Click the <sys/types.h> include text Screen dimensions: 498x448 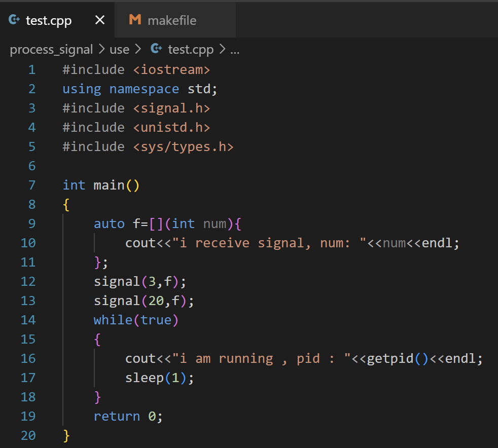point(183,147)
